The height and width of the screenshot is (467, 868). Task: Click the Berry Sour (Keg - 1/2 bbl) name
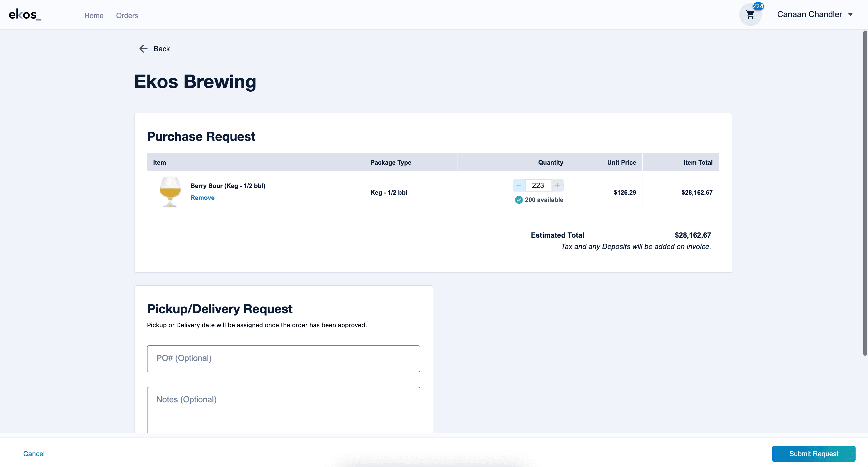pos(228,186)
